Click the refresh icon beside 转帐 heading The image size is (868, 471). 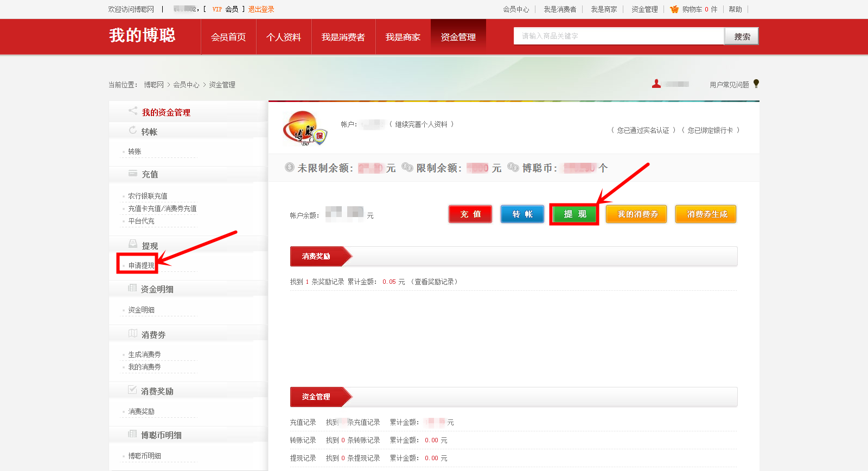coord(133,130)
